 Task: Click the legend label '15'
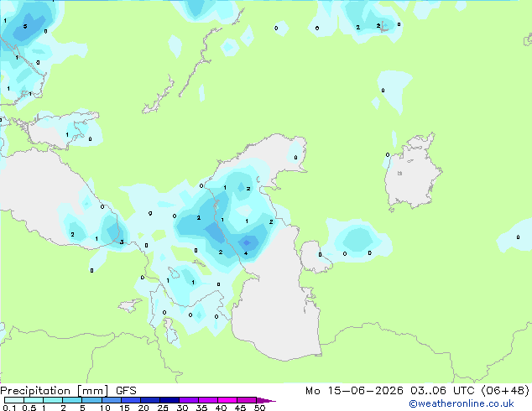[x=124, y=408]
